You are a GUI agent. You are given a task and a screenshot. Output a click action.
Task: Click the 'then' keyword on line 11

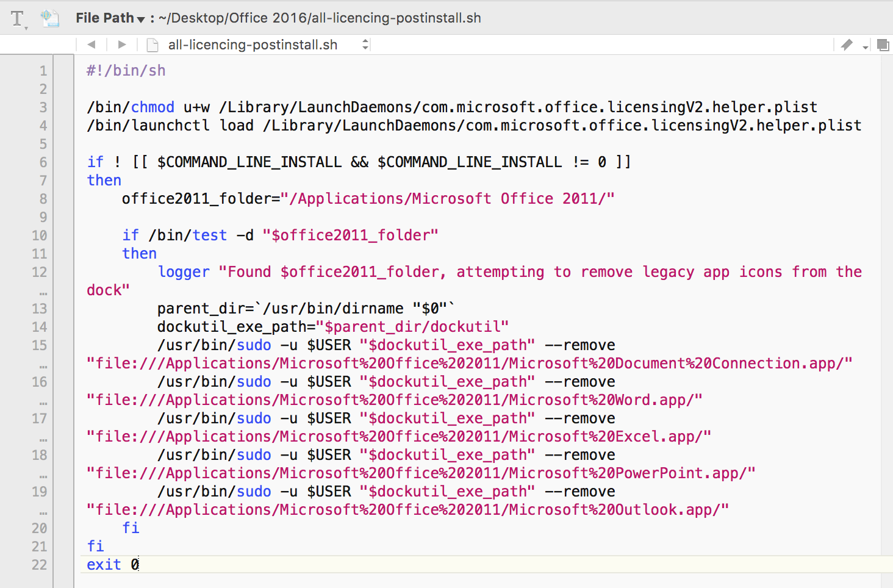click(140, 254)
